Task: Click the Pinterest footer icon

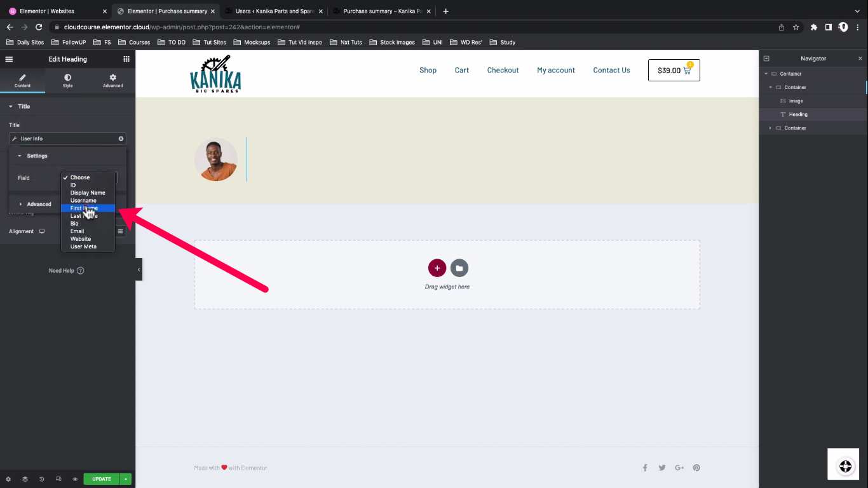Action: coord(696,468)
